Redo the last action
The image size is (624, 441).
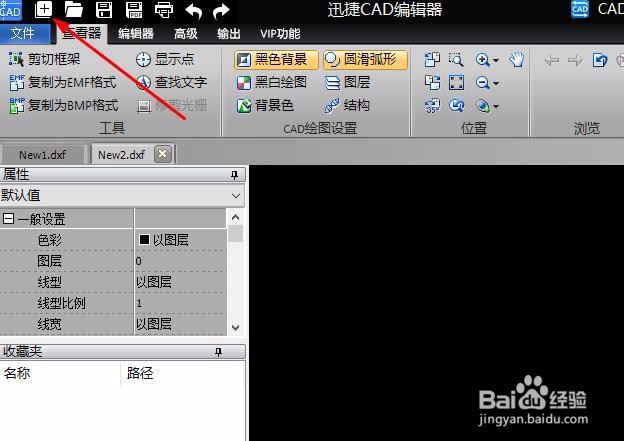[x=221, y=10]
